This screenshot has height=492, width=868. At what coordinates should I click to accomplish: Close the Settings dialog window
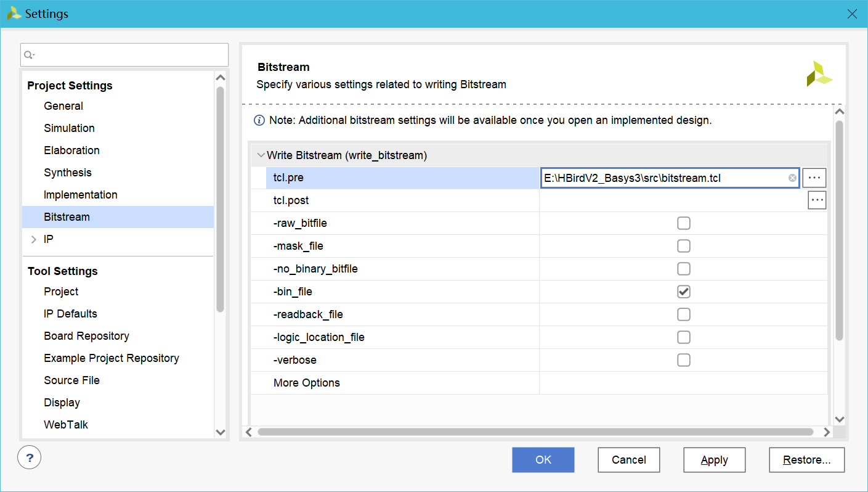[852, 14]
